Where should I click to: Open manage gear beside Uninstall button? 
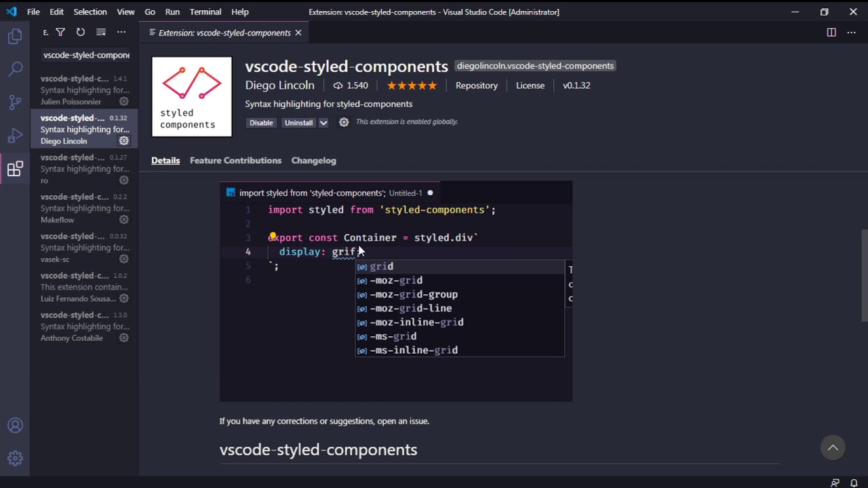click(x=344, y=122)
